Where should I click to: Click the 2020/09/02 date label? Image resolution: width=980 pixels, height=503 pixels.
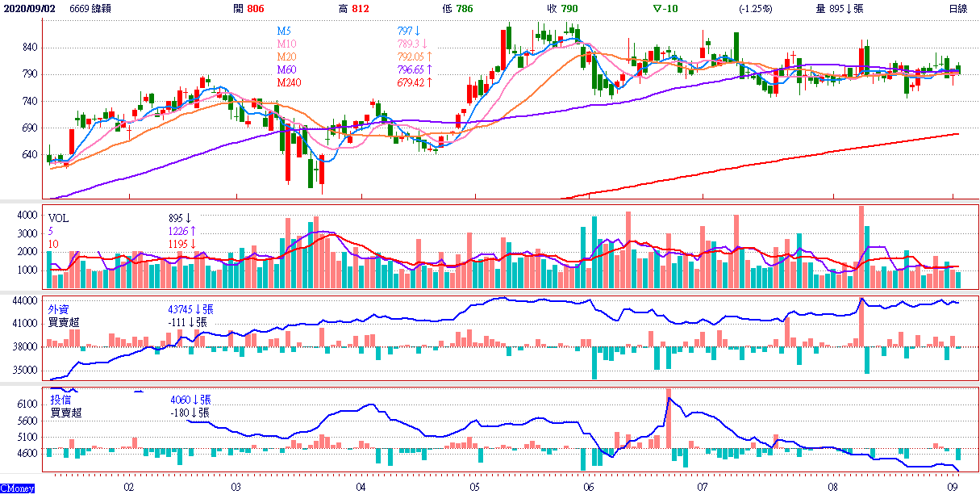tap(29, 8)
